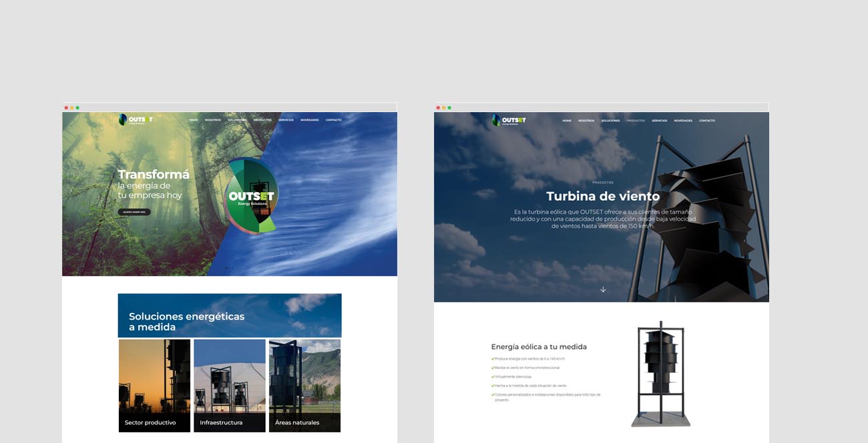Screen dimensions: 868x443
Task: Select SERVICIOS in the homepage navigation
Action: (x=286, y=120)
